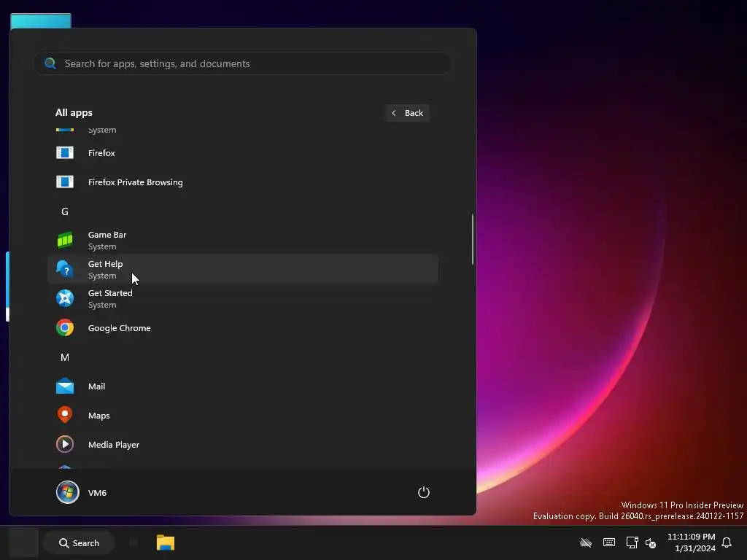
Task: Launch the Get Started app
Action: 242,298
